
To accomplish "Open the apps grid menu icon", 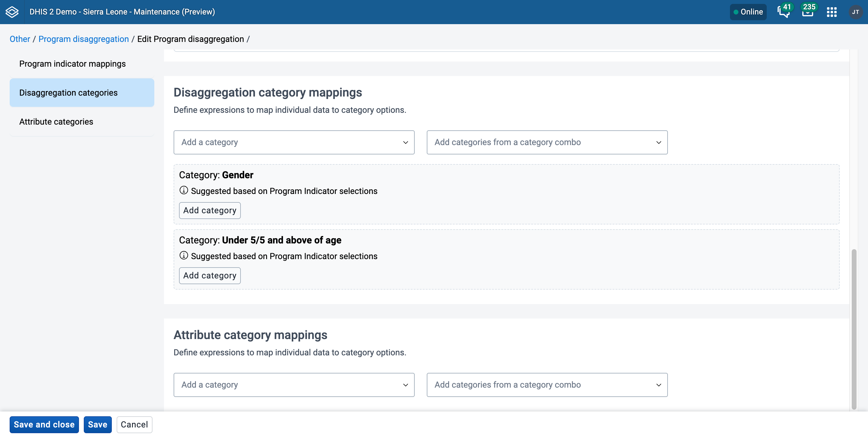I will pyautogui.click(x=832, y=12).
